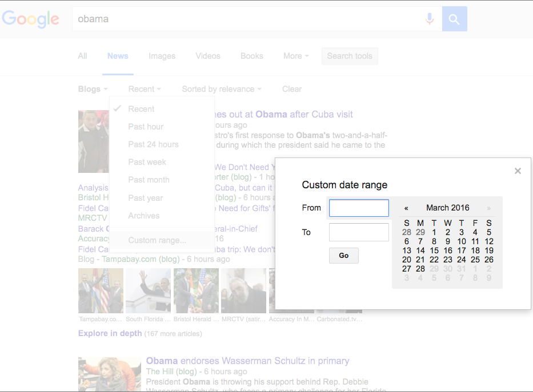Activate voice search microphone icon
Image resolution: width=533 pixels, height=392 pixels.
click(430, 19)
